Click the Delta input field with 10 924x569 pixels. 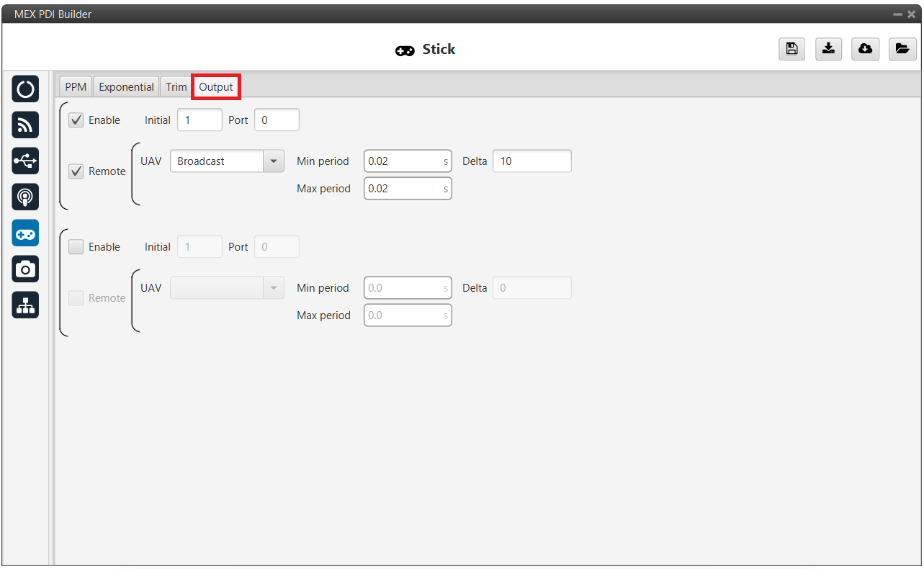coord(531,161)
